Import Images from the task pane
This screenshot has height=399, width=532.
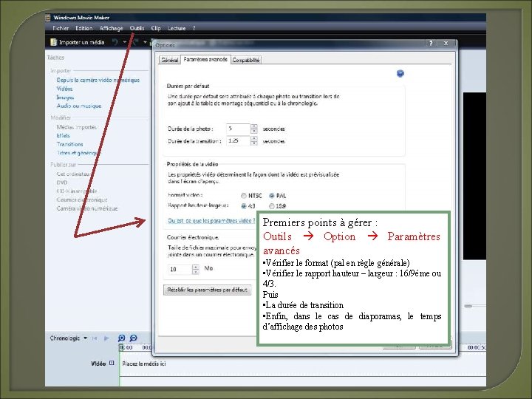coord(65,98)
